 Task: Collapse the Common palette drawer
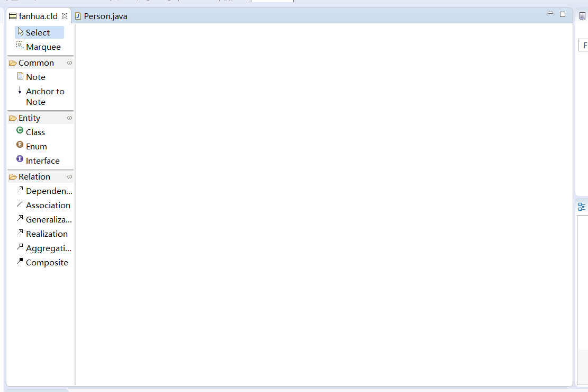click(x=37, y=63)
